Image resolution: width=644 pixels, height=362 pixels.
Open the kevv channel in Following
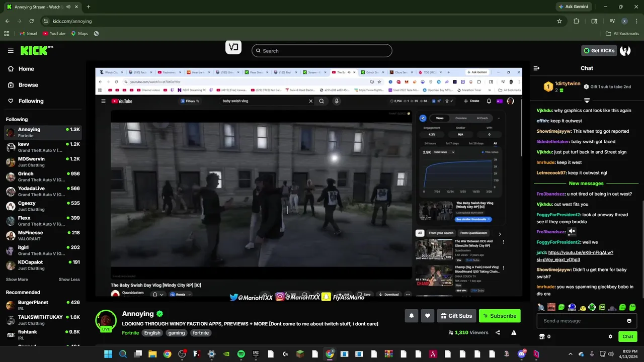pos(42,147)
